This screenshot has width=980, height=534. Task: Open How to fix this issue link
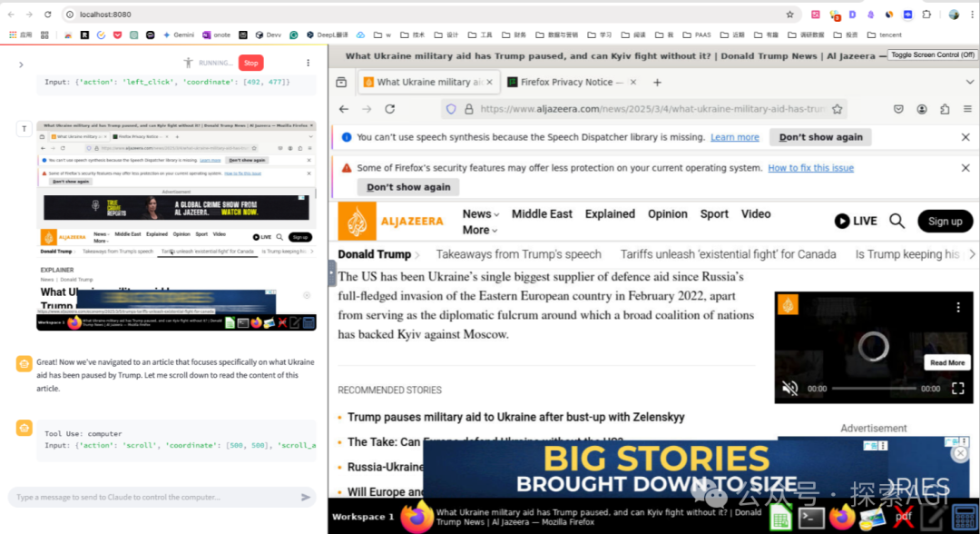click(x=810, y=168)
